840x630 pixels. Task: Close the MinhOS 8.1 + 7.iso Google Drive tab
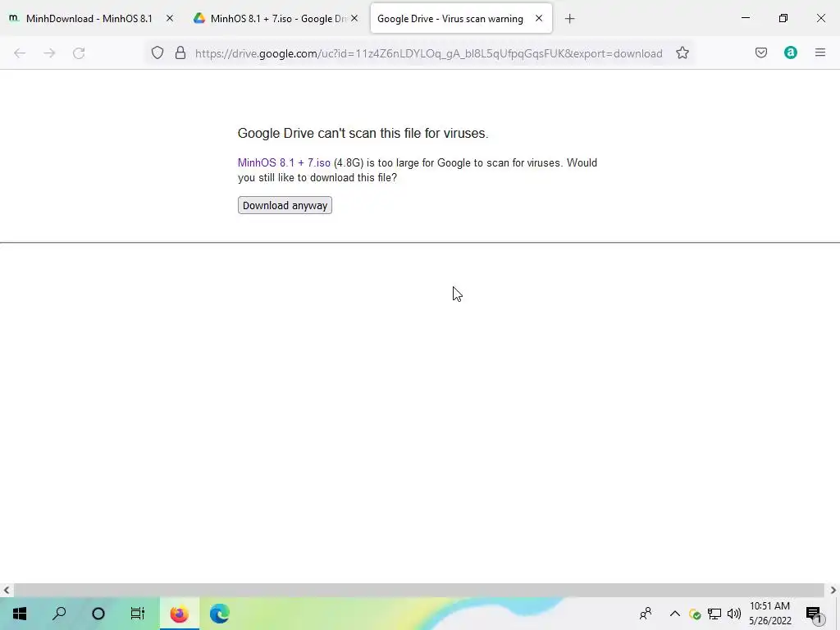point(354,18)
